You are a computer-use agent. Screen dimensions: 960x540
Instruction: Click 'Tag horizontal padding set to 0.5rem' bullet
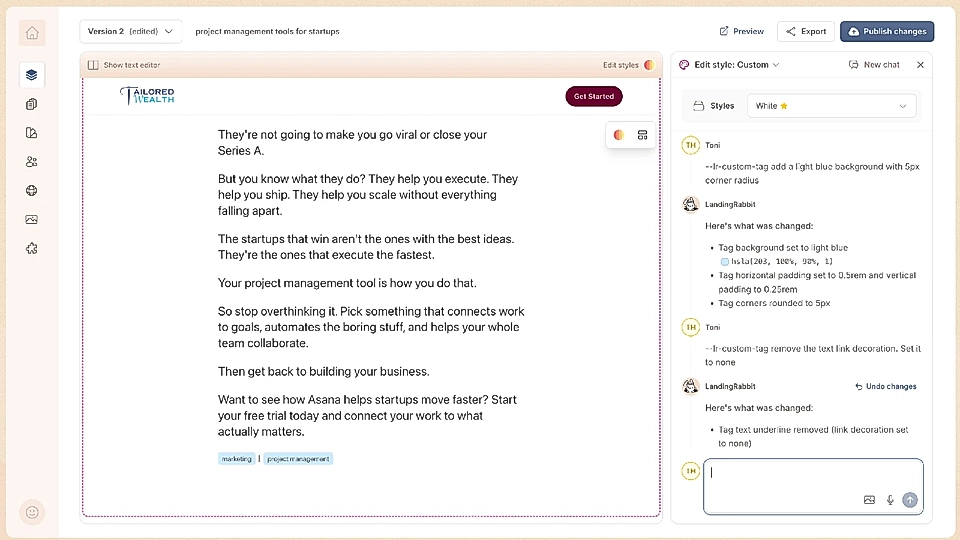pyautogui.click(x=817, y=282)
